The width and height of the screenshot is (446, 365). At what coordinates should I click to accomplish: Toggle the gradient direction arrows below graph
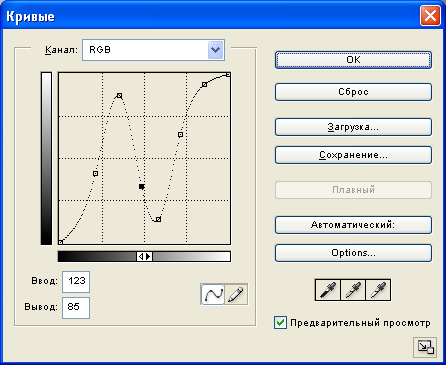(x=145, y=256)
